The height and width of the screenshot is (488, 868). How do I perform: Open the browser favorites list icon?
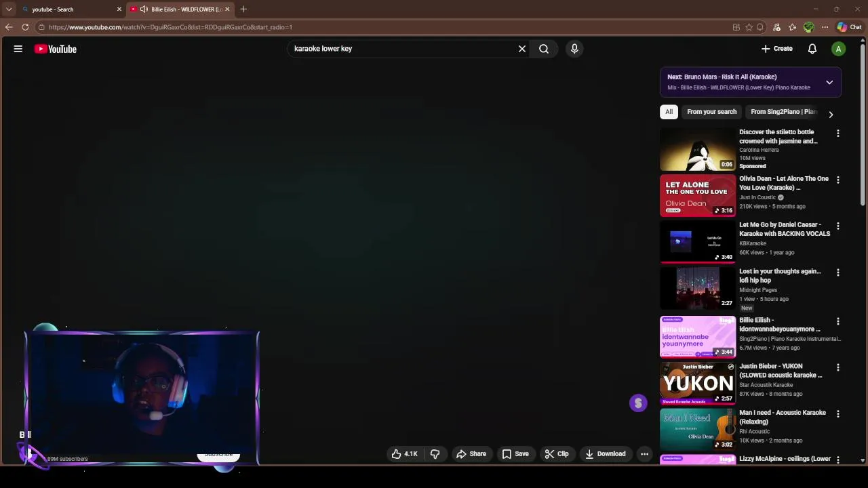click(792, 27)
